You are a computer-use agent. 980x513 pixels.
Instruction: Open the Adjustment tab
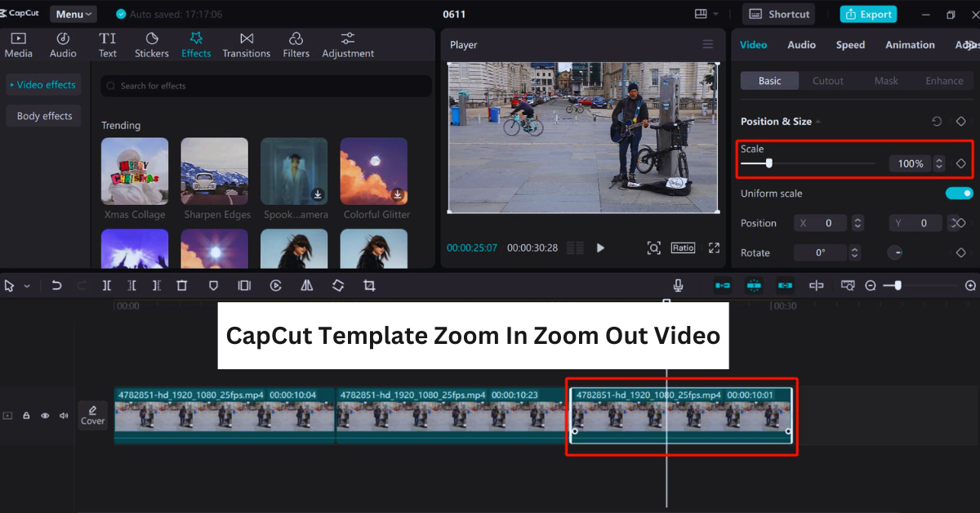[x=348, y=45]
